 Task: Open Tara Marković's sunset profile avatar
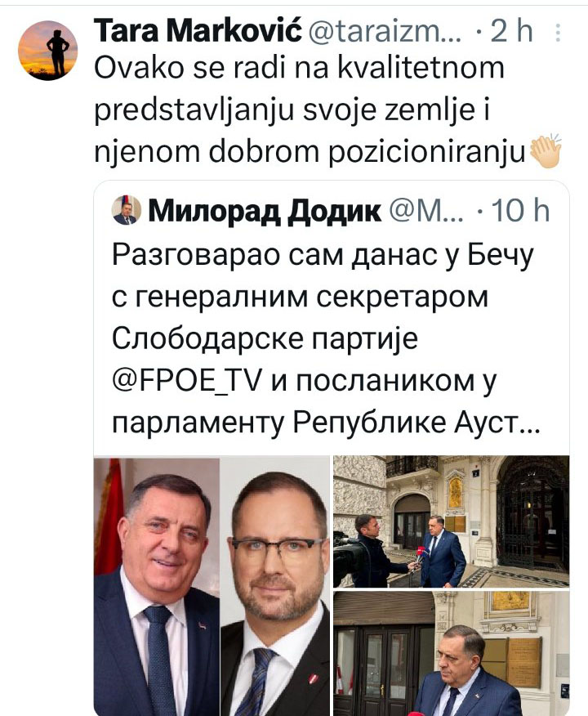click(x=47, y=50)
